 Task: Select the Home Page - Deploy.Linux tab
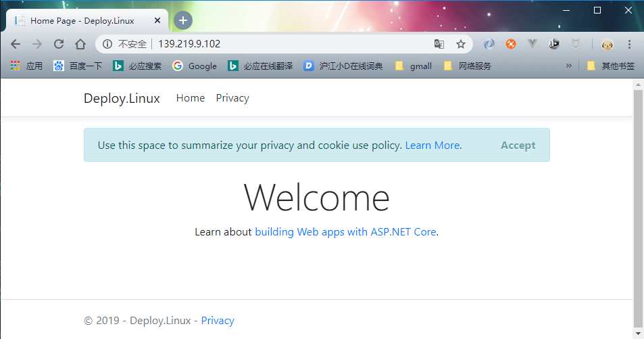click(87, 20)
